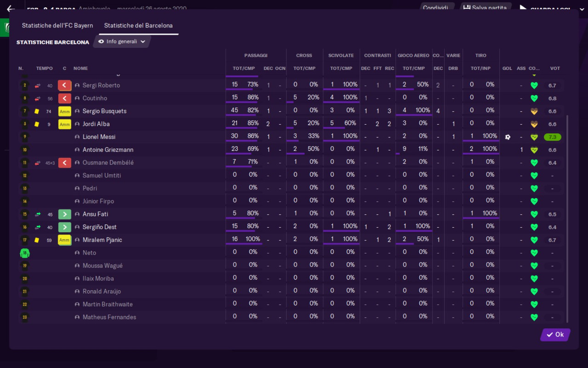Click Sergio Busquets' yellow Amm card badge
The width and height of the screenshot is (588, 368).
click(64, 111)
